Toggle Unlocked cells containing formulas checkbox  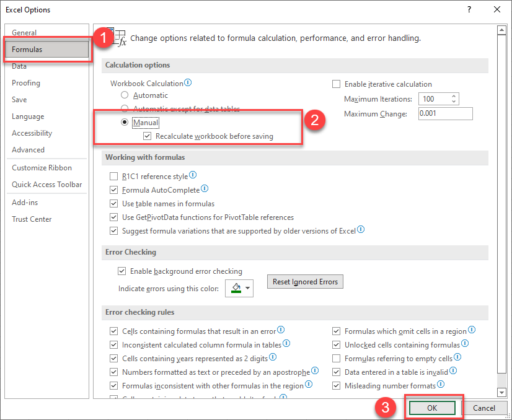[x=336, y=345]
